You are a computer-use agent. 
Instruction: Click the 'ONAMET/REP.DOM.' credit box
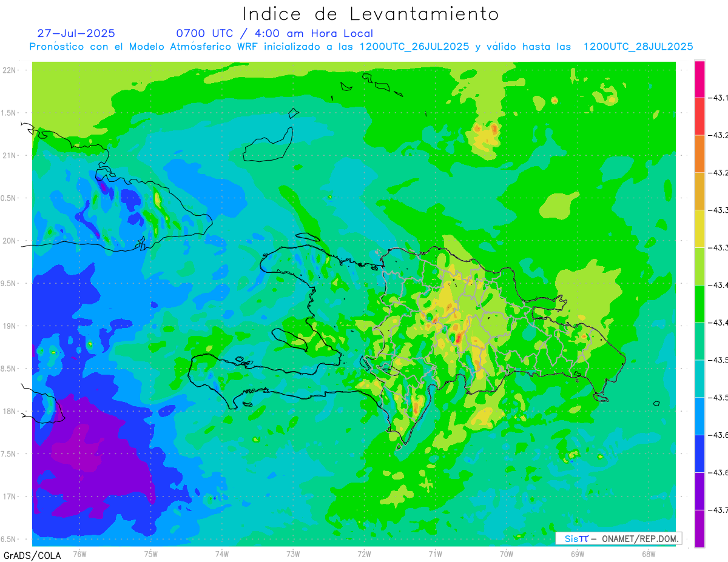click(618, 538)
